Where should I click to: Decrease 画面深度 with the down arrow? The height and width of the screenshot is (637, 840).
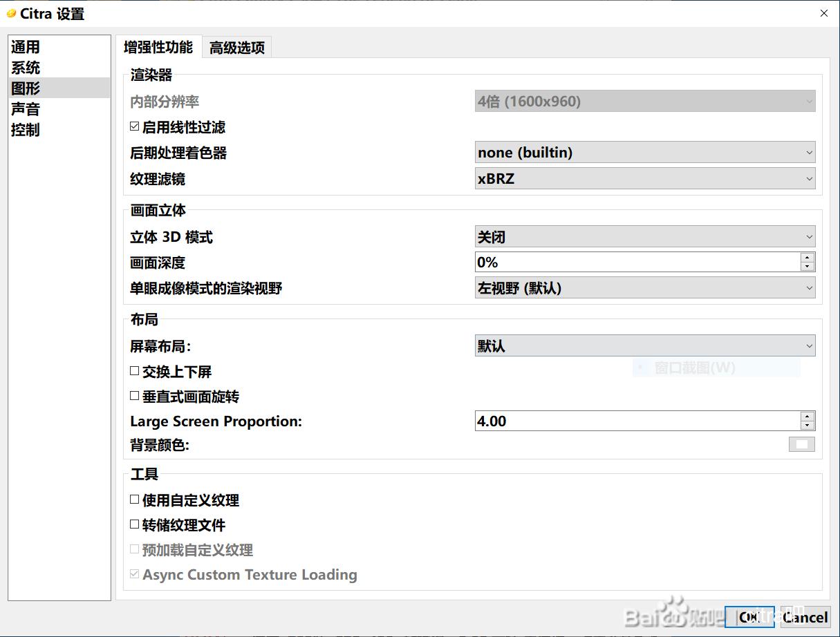pos(807,267)
